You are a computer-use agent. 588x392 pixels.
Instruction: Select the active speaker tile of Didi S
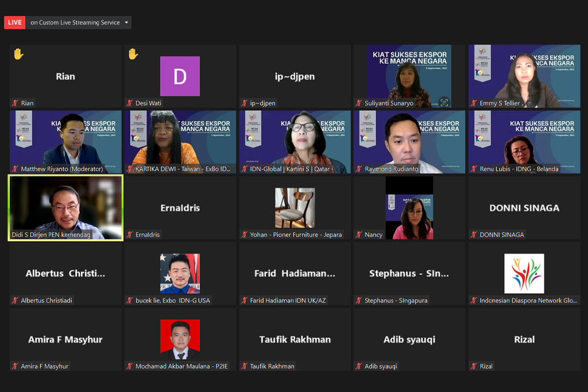pyautogui.click(x=65, y=207)
